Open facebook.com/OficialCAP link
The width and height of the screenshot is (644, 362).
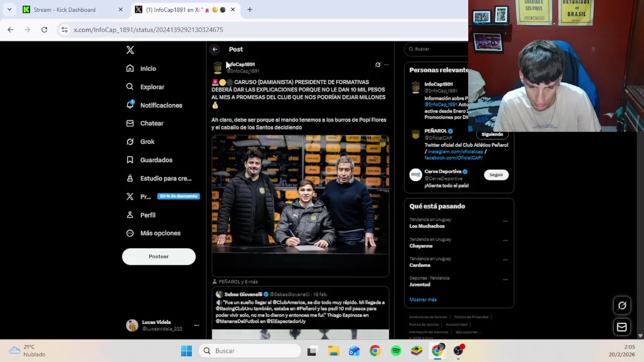pyautogui.click(x=453, y=157)
